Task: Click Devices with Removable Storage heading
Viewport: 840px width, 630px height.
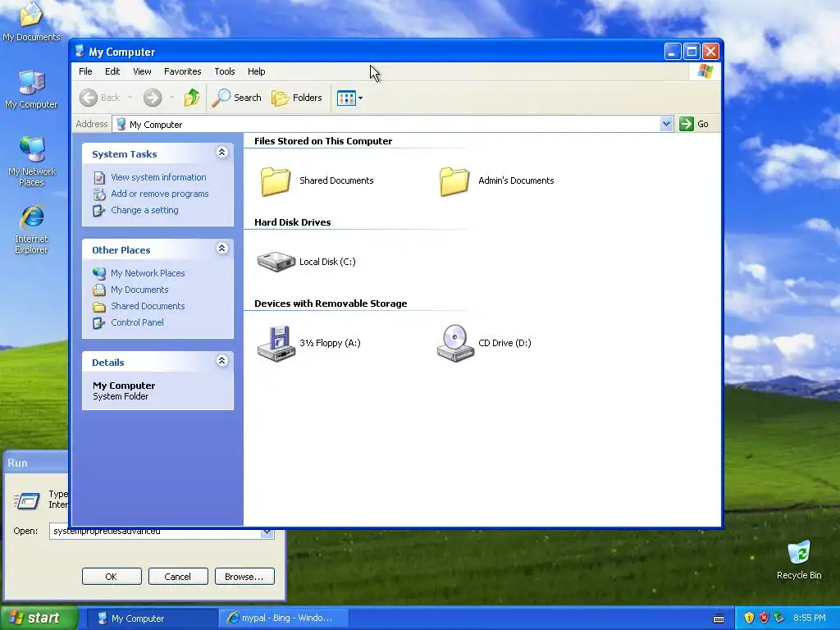Action: (x=331, y=304)
